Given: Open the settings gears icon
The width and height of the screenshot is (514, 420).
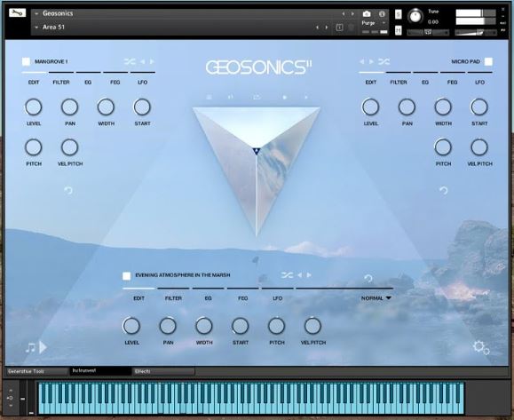Looking at the screenshot, I should click(481, 347).
